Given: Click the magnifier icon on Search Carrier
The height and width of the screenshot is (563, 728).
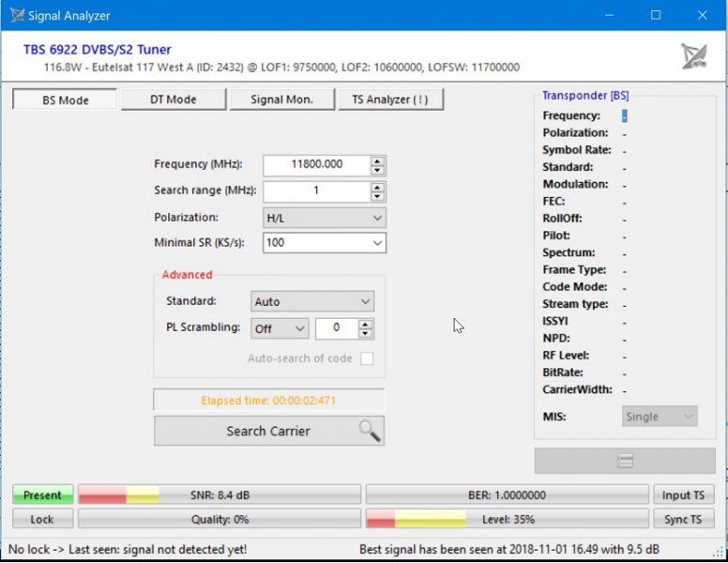Looking at the screenshot, I should click(x=369, y=431).
